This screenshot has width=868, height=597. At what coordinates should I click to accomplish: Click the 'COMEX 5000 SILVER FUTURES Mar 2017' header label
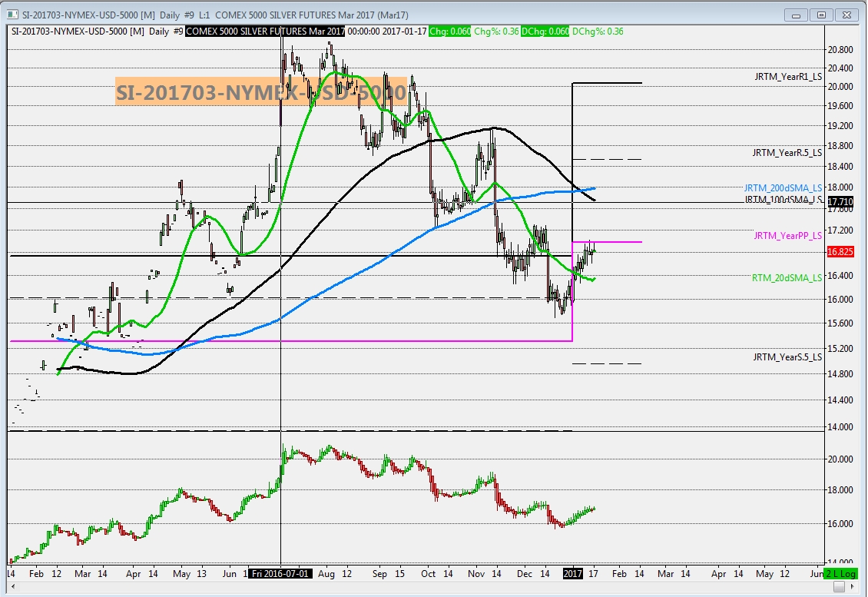pyautogui.click(x=265, y=31)
